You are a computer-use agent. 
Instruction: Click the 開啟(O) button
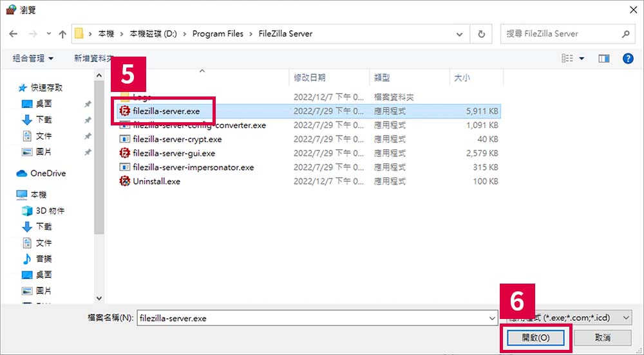tap(536, 338)
